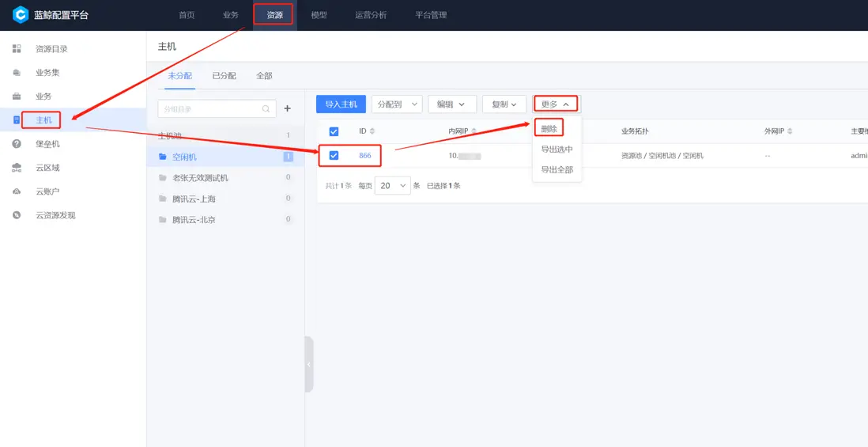Image resolution: width=868 pixels, height=447 pixels.
Task: Sort by 内网IP column arrows
Action: [x=474, y=131]
